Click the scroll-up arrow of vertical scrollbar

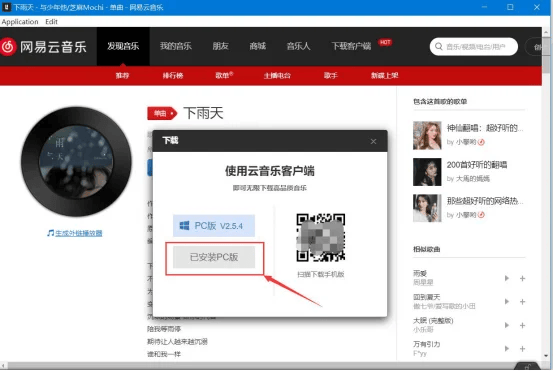tap(547, 31)
